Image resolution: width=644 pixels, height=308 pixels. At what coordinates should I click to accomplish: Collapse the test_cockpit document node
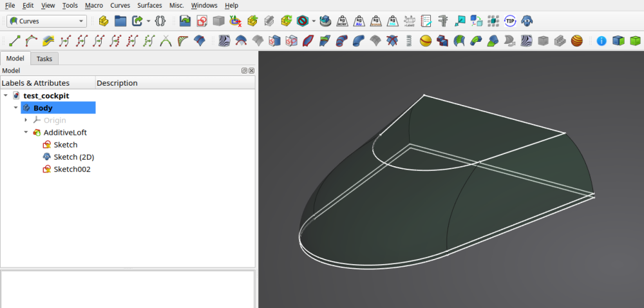click(6, 96)
